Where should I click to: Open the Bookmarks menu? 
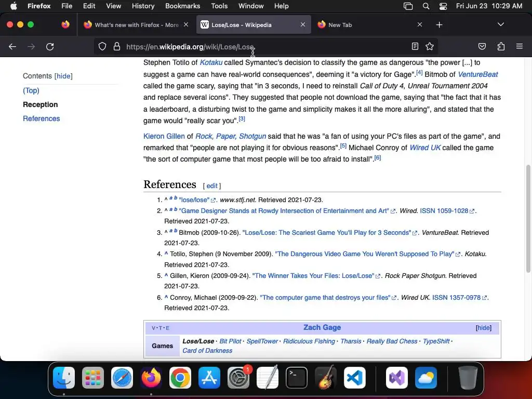(182, 6)
